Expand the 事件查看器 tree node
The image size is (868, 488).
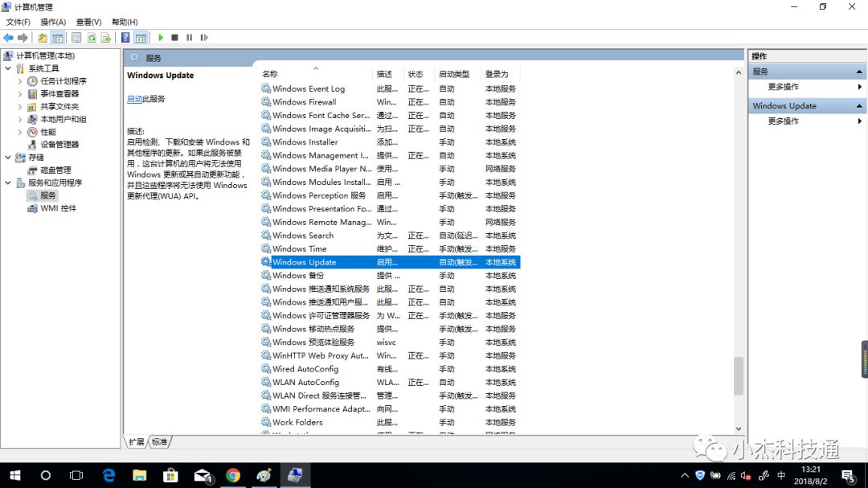click(20, 93)
